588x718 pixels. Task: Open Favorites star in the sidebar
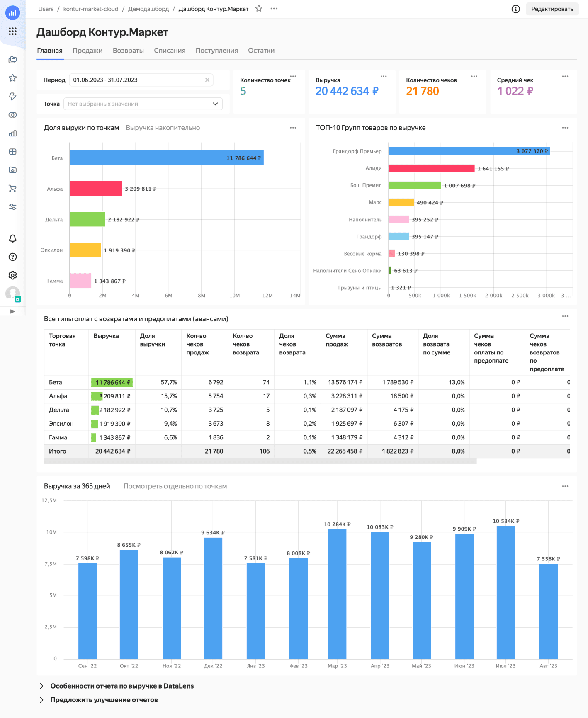[x=13, y=78]
